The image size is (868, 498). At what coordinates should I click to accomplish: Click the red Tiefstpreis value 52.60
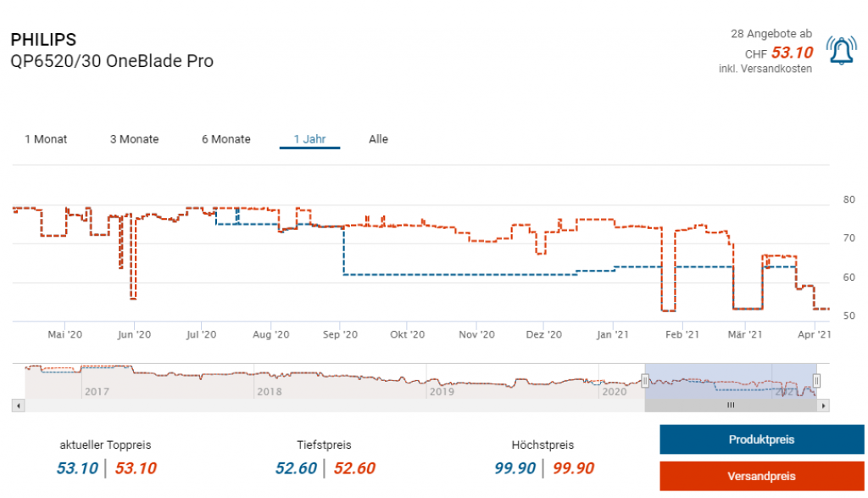(353, 468)
